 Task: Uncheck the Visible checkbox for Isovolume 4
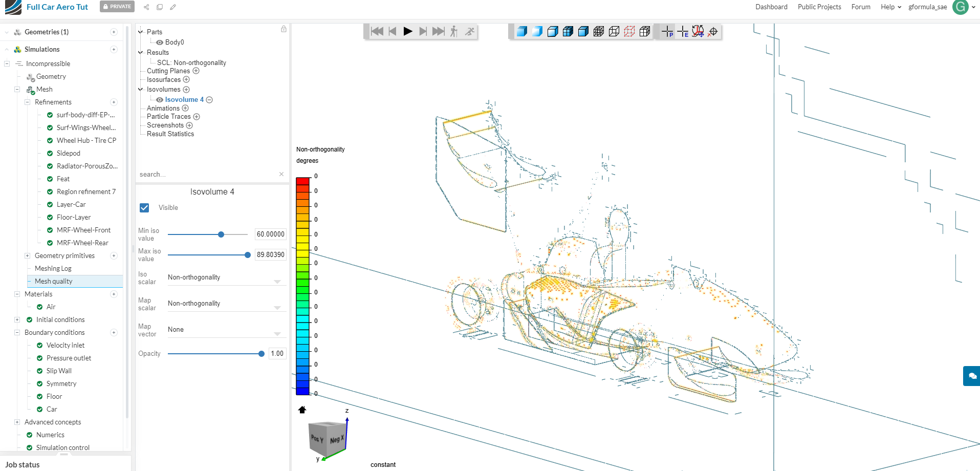coord(144,208)
